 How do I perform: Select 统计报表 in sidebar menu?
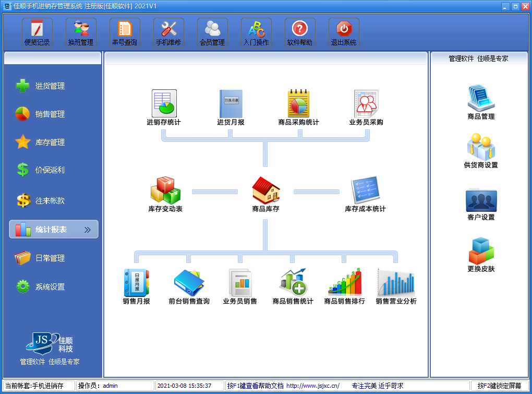[x=54, y=229]
